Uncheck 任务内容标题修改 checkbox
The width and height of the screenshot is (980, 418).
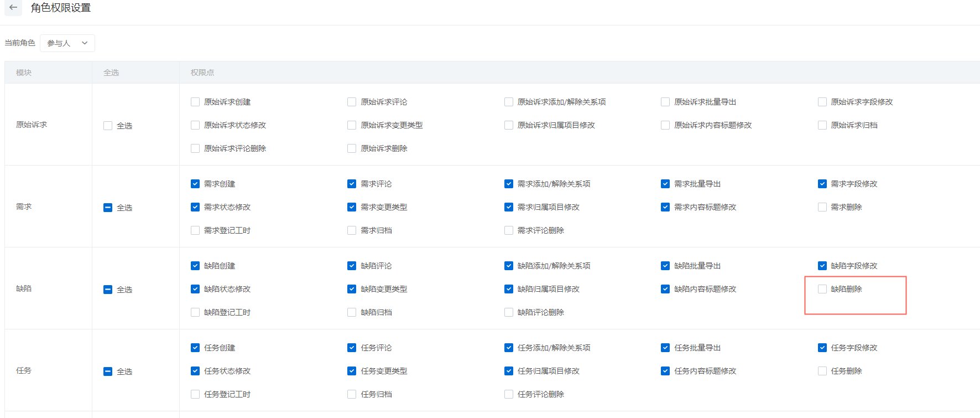point(665,371)
